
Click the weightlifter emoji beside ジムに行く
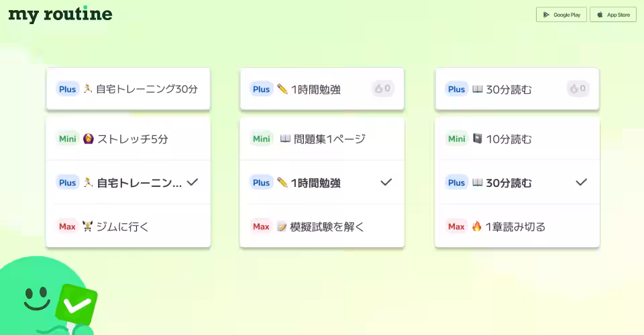click(x=87, y=226)
